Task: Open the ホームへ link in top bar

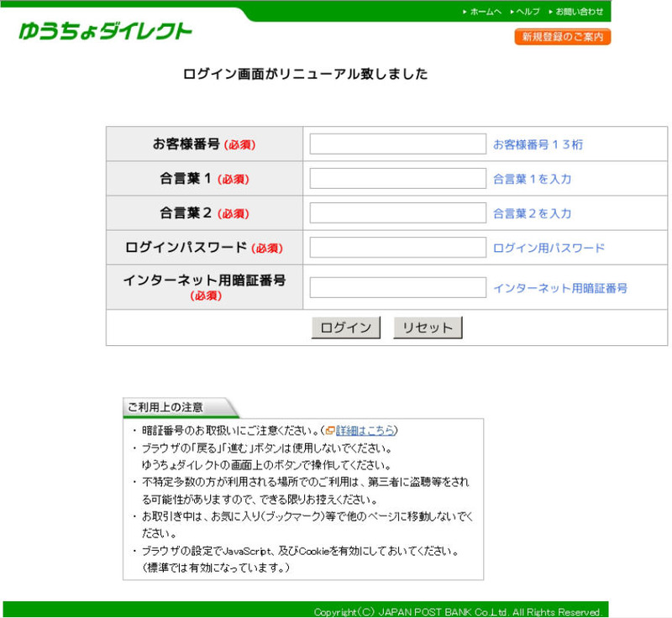Action: pos(486,12)
